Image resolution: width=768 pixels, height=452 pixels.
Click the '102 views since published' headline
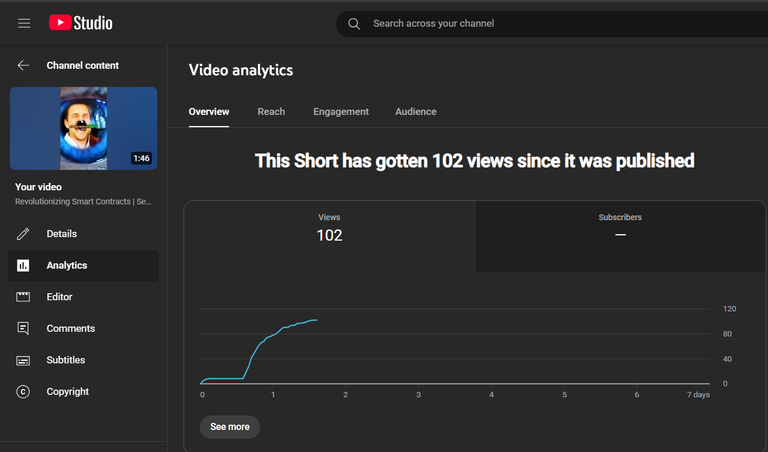click(474, 161)
